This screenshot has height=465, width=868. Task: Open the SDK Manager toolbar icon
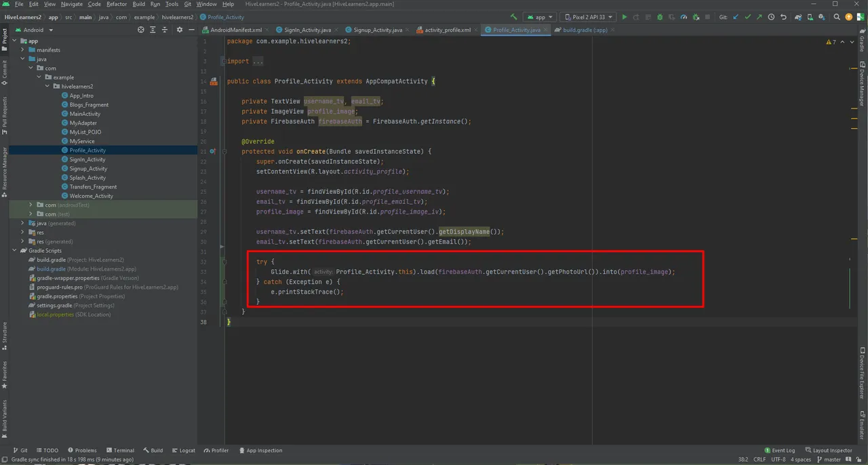point(822,17)
